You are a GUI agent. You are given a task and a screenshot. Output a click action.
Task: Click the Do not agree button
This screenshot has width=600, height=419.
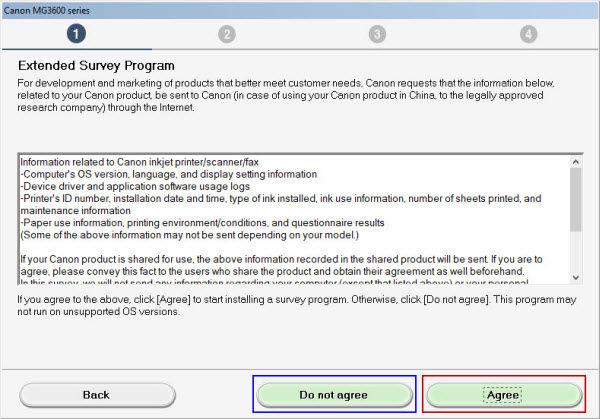click(x=334, y=395)
